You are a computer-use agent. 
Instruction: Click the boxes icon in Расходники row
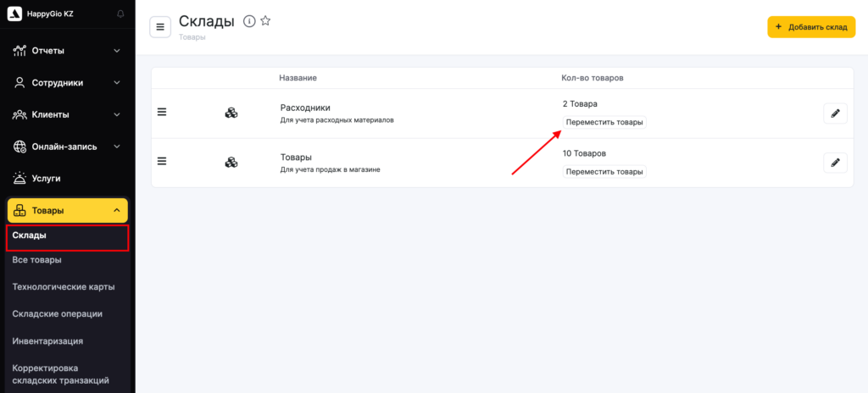(231, 113)
